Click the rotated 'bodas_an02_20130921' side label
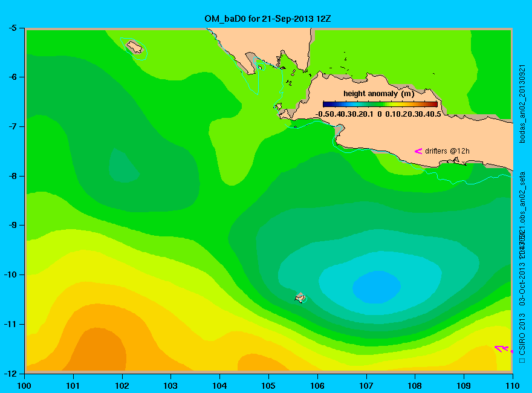The height and width of the screenshot is (393, 532). pyautogui.click(x=522, y=104)
